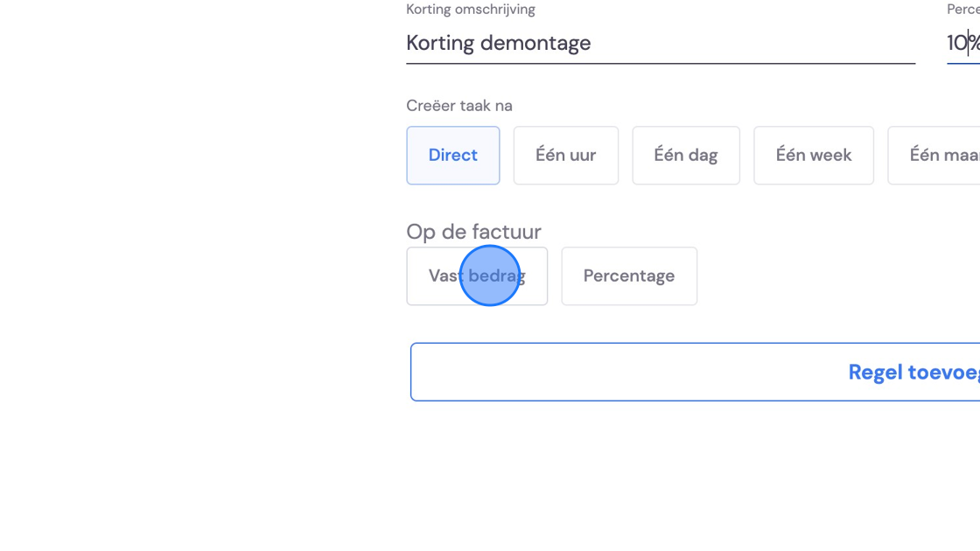Set the discount as a fixed amount

[477, 275]
